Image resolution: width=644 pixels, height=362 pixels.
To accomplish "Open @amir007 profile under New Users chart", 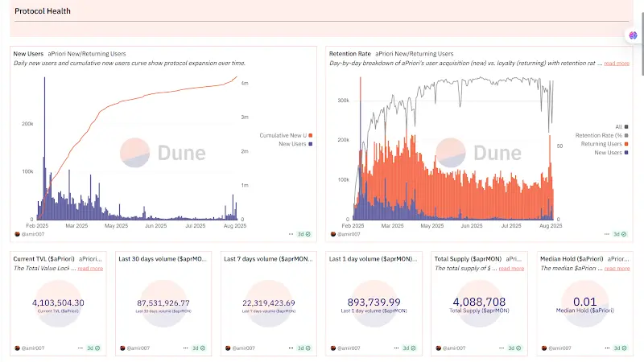I will pos(33,234).
